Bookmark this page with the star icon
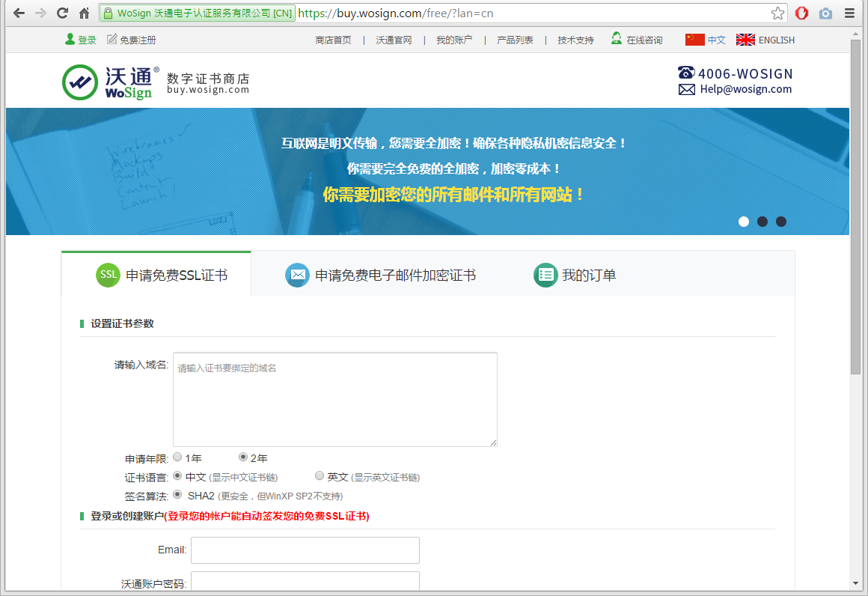Viewport: 868px width, 596px height. click(x=777, y=13)
